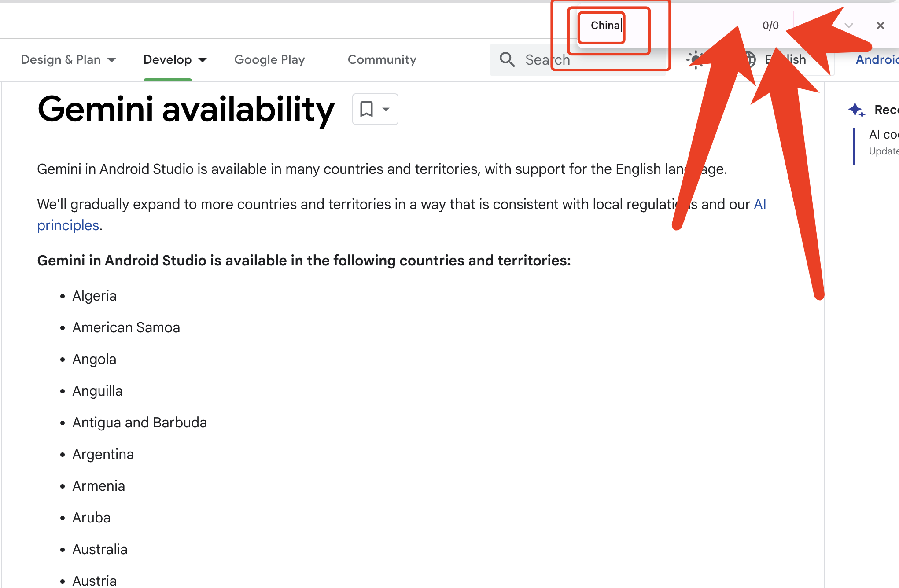Open the AI recommended article in sidebar
Image resolution: width=899 pixels, height=588 pixels.
tap(883, 135)
